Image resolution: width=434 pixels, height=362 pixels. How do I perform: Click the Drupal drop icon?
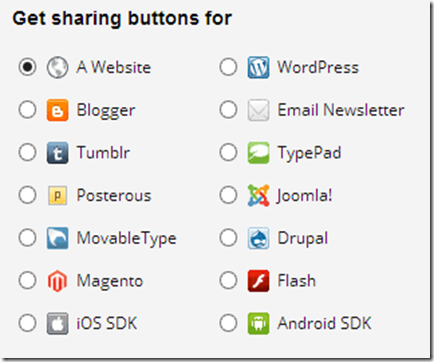[258, 238]
